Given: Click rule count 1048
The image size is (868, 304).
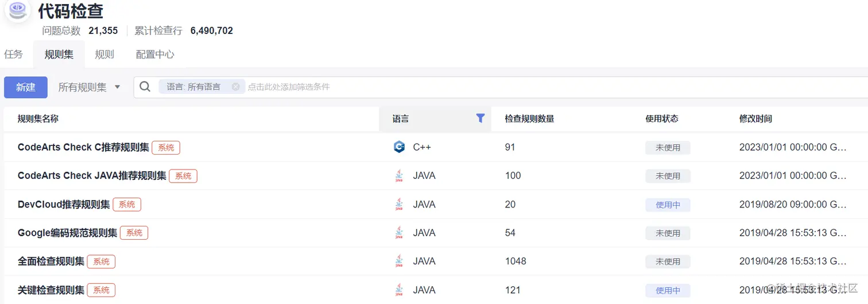Looking at the screenshot, I should click(516, 261).
